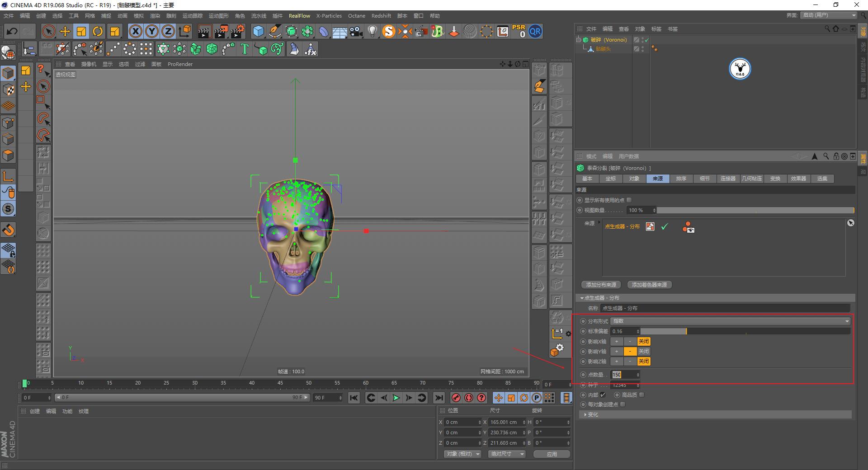Click the 添加分布来源 button
Viewport: 868px width, 470px height.
[x=600, y=285]
